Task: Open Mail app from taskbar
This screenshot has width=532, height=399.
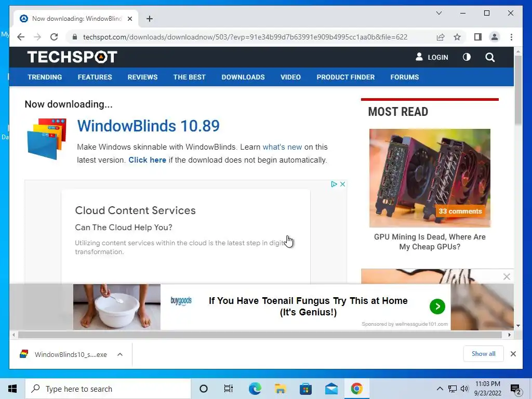Action: pos(331,389)
